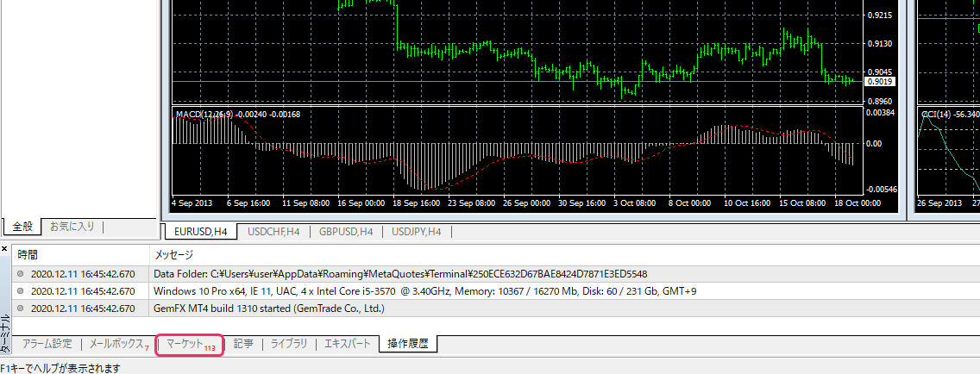The height and width of the screenshot is (374, 980).
Task: Open the メールボックス tab
Action: coord(116,344)
